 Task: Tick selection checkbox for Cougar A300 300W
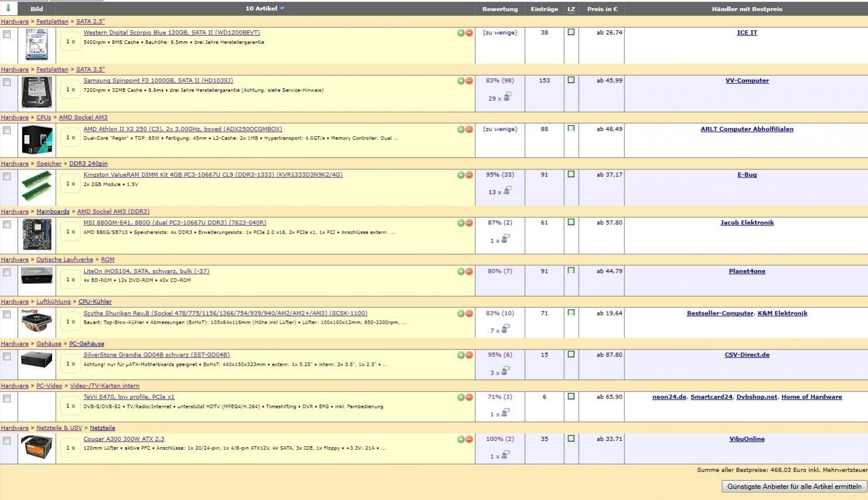(7, 441)
